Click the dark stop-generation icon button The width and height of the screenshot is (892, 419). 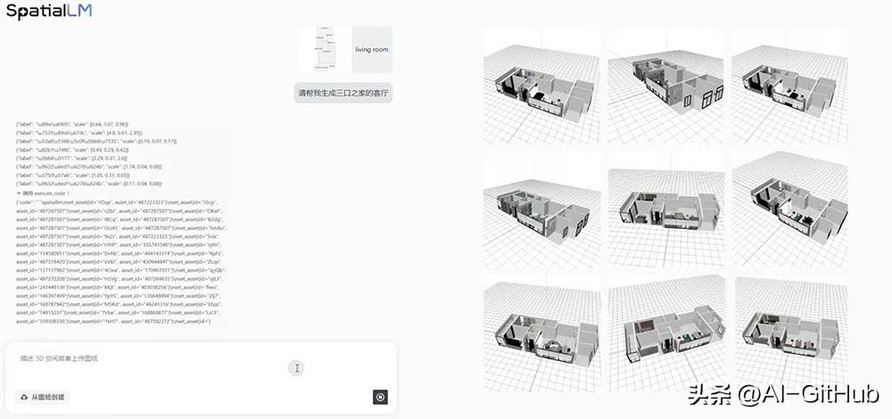click(381, 397)
